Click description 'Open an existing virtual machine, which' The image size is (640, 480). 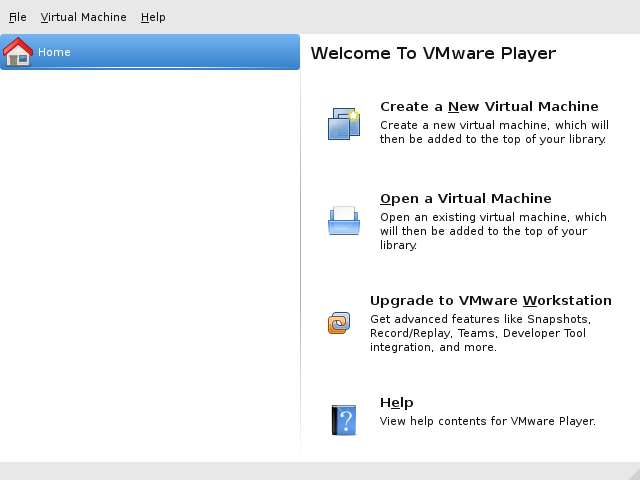(493, 217)
